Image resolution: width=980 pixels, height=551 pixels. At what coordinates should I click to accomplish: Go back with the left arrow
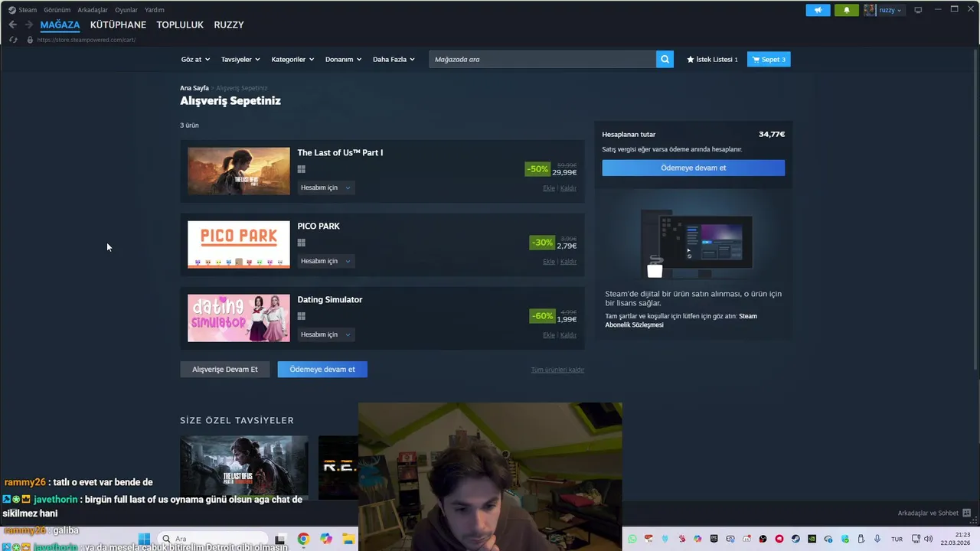(12, 24)
